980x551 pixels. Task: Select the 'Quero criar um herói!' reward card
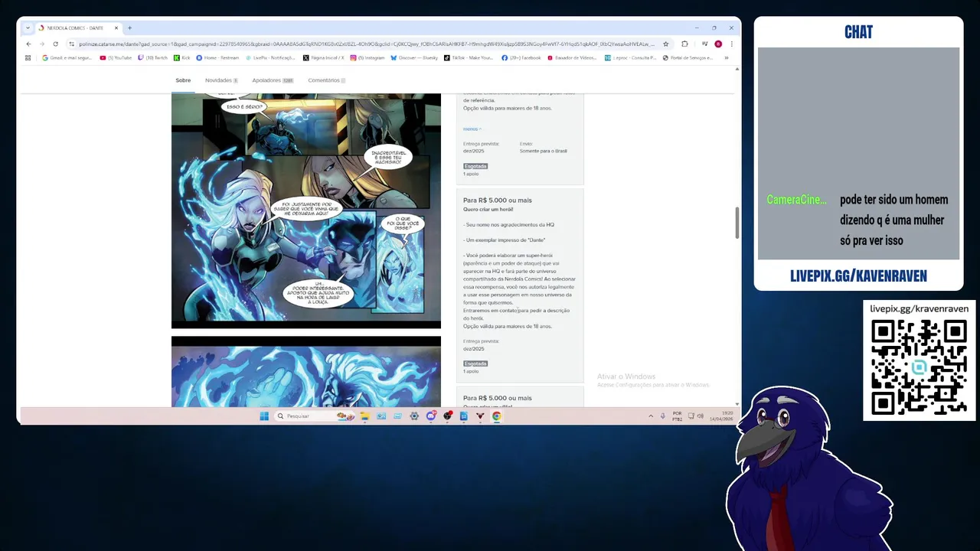pyautogui.click(x=520, y=285)
